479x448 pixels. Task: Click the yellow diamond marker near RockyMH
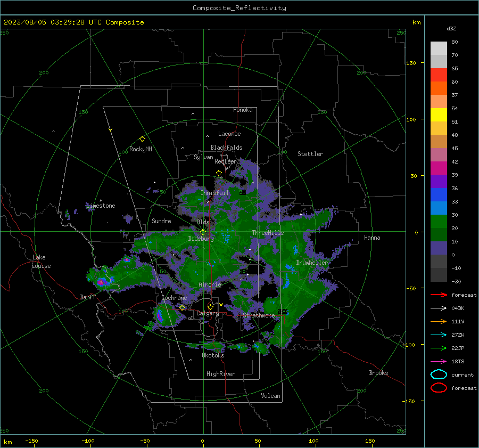(x=142, y=139)
